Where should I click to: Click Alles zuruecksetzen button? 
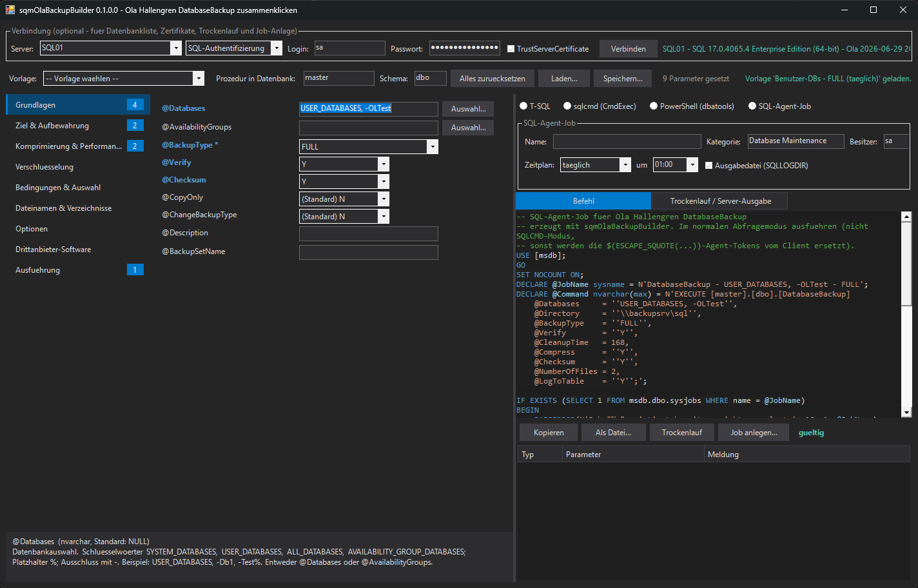(492, 78)
